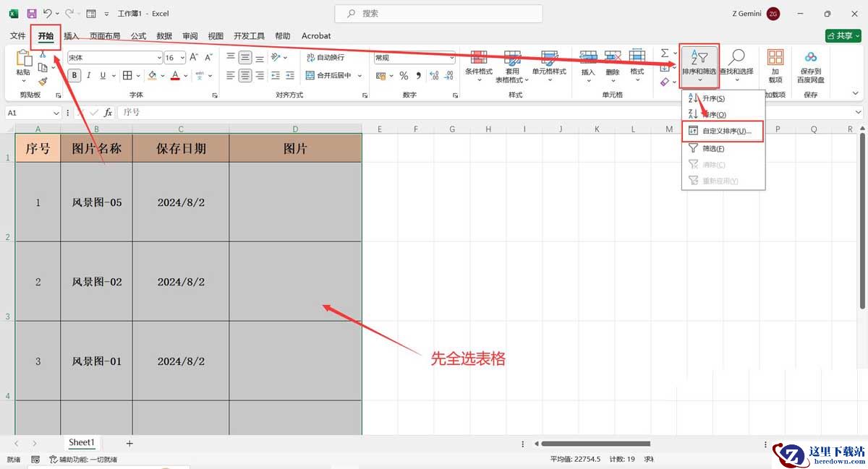Open the font color picker arrow
The width and height of the screenshot is (868, 469).
(x=187, y=75)
